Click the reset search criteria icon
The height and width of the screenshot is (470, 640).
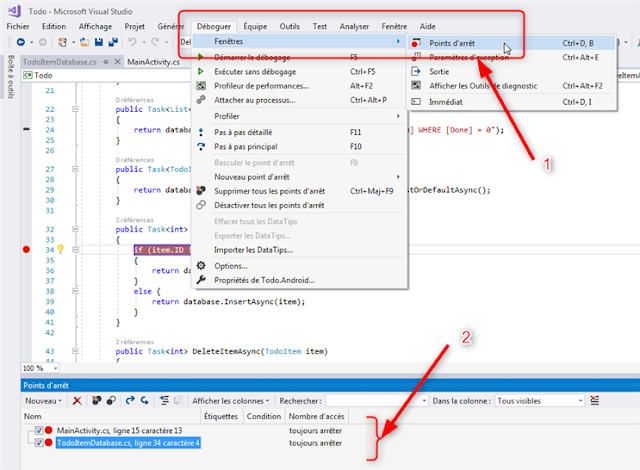(595, 401)
